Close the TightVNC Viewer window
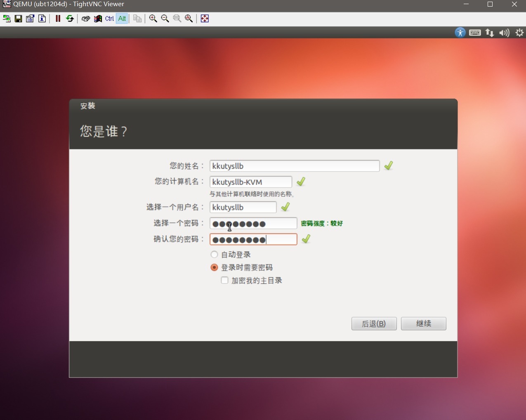 tap(514, 4)
